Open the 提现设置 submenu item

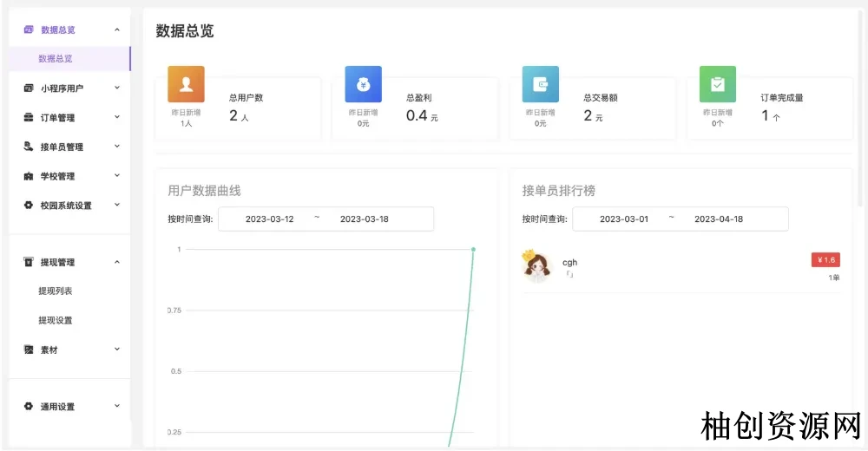tap(56, 320)
